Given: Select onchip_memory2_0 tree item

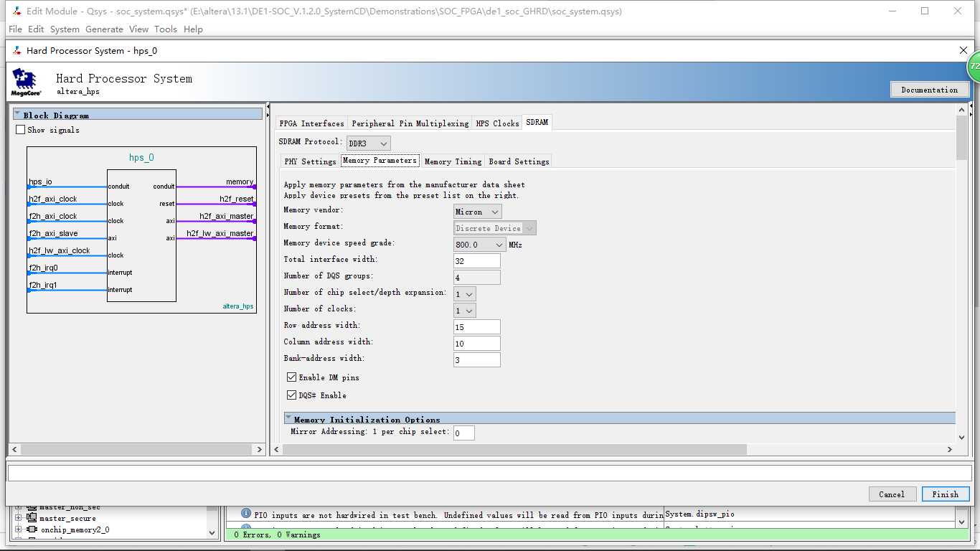Looking at the screenshot, I should click(x=75, y=529).
